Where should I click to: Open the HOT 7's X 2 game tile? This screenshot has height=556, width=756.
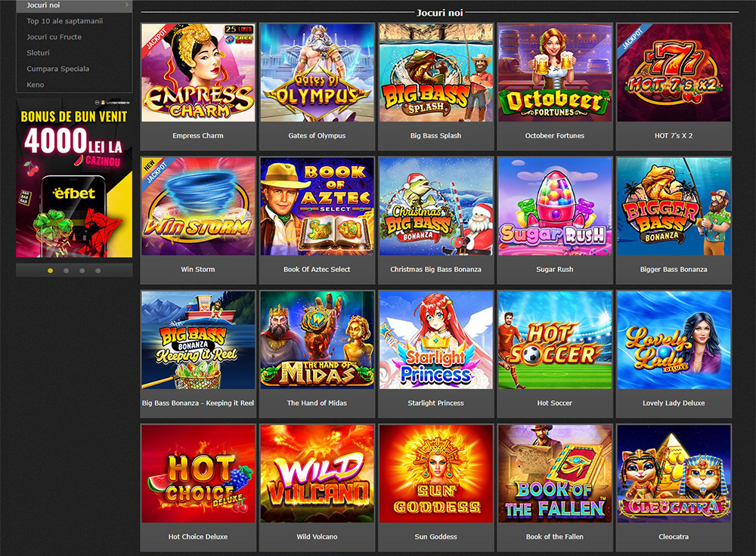point(674,73)
